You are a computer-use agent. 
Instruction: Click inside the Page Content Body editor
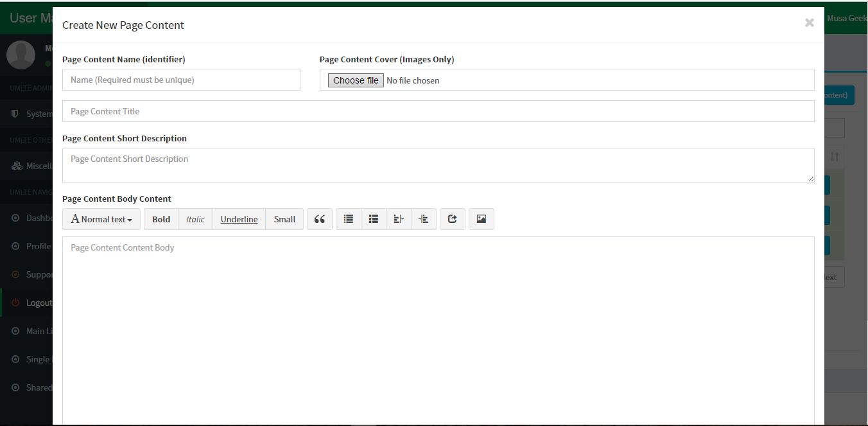[438, 331]
